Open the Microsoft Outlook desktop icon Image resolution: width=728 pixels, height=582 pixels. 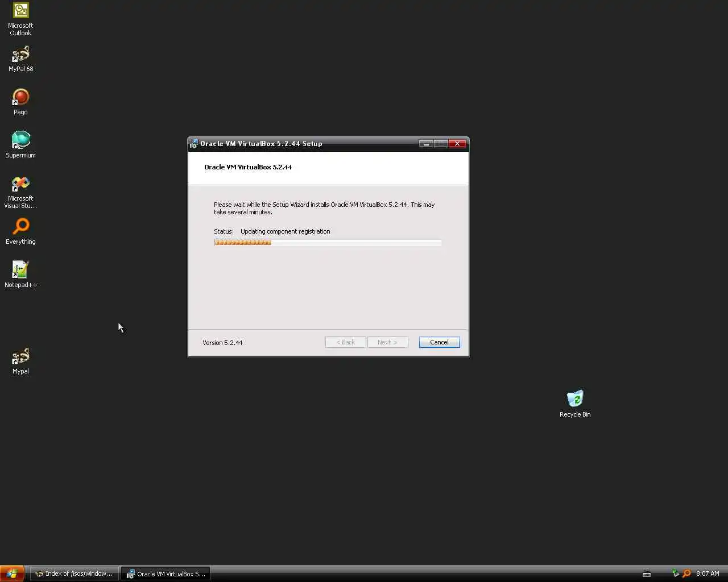20,19
